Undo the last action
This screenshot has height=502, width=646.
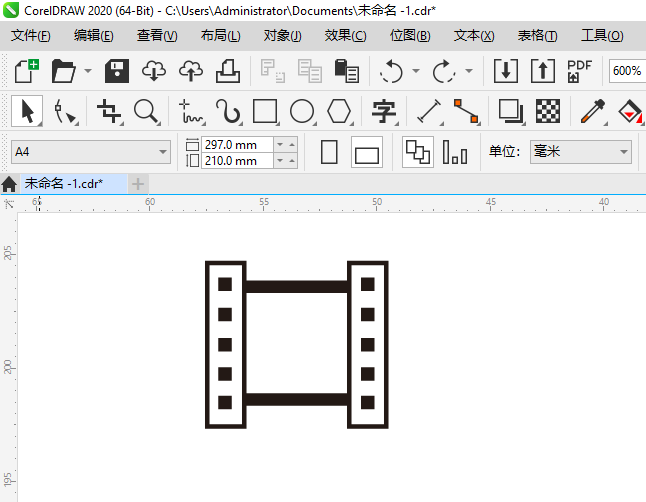click(391, 71)
